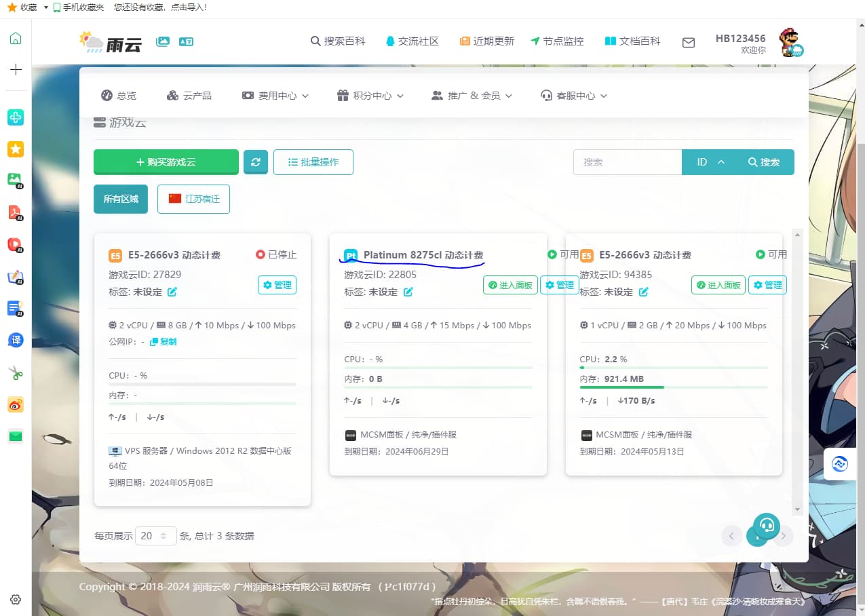
Task: Open the browser home icon in sidebar
Action: (16, 39)
